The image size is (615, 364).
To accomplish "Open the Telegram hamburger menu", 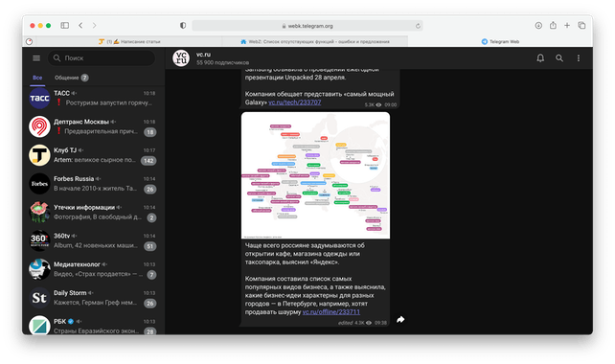I will [x=36, y=58].
